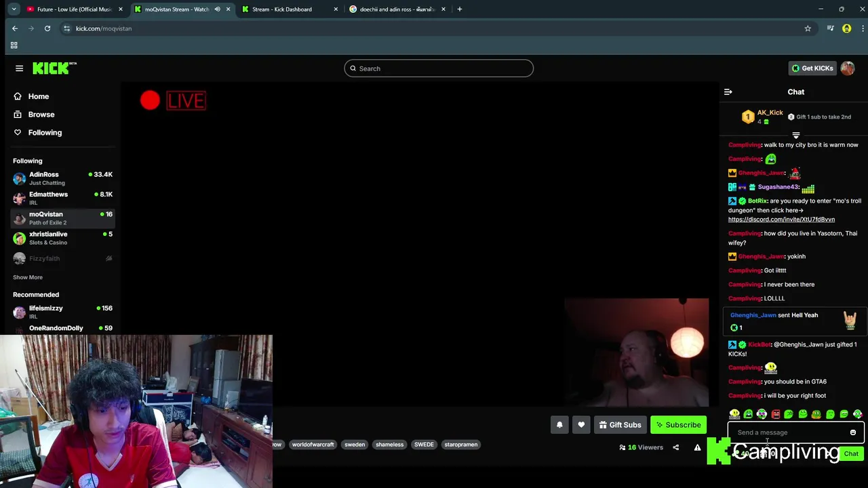Open offline Fizzyfaith channel

62,258
